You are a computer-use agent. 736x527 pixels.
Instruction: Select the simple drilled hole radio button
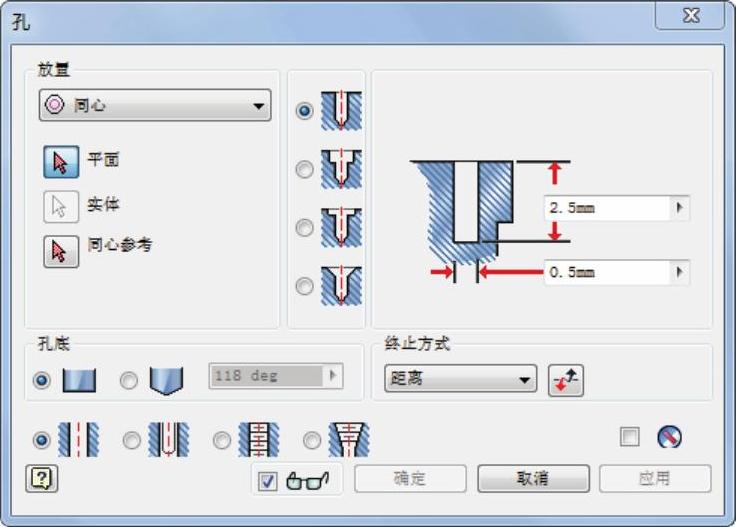tap(305, 111)
